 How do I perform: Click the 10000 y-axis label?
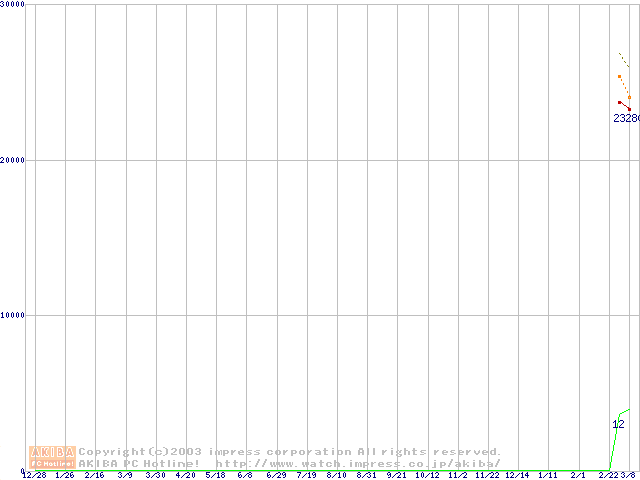pyautogui.click(x=14, y=315)
